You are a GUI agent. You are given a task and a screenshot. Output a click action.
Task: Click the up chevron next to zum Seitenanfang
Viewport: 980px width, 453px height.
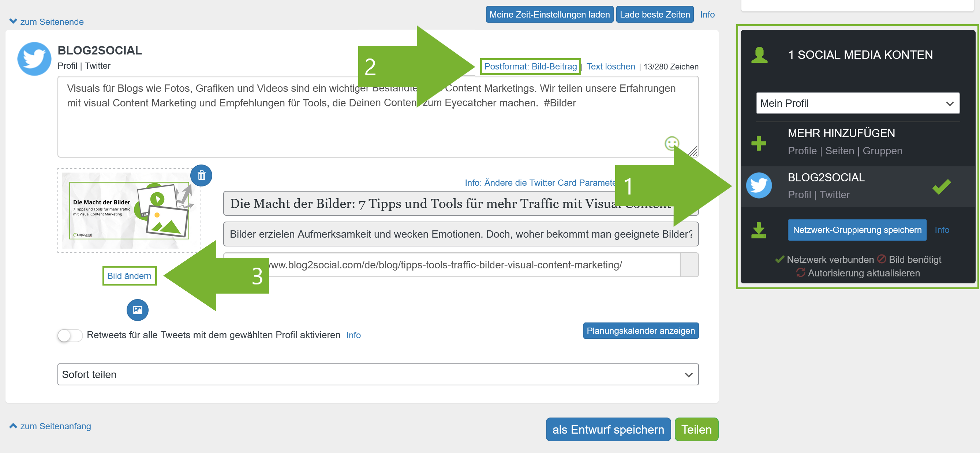[x=13, y=426]
